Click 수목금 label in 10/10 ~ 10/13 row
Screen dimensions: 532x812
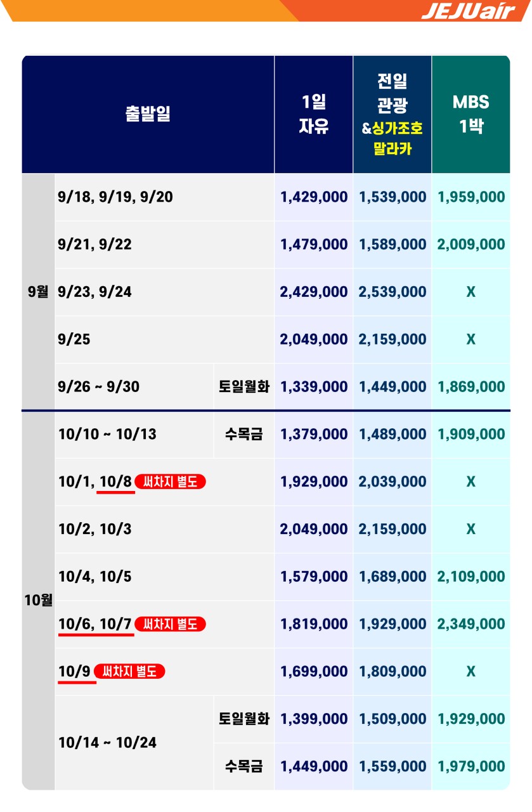coord(244,435)
